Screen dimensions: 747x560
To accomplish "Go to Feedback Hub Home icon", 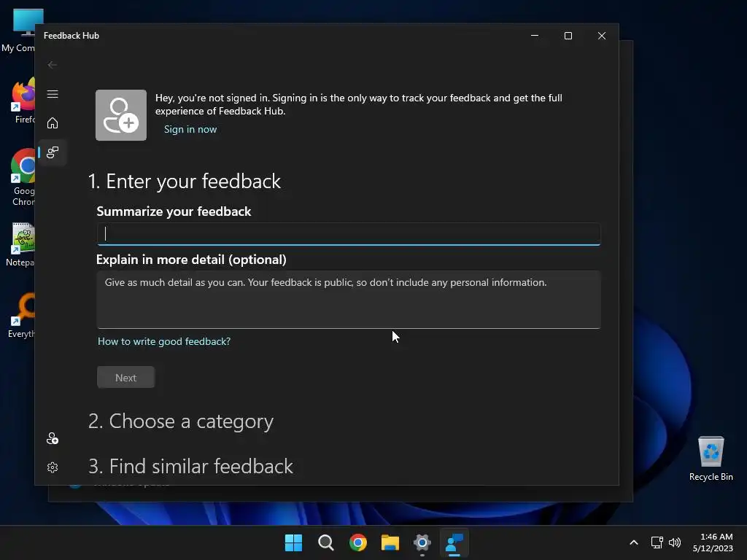I will 53,122.
